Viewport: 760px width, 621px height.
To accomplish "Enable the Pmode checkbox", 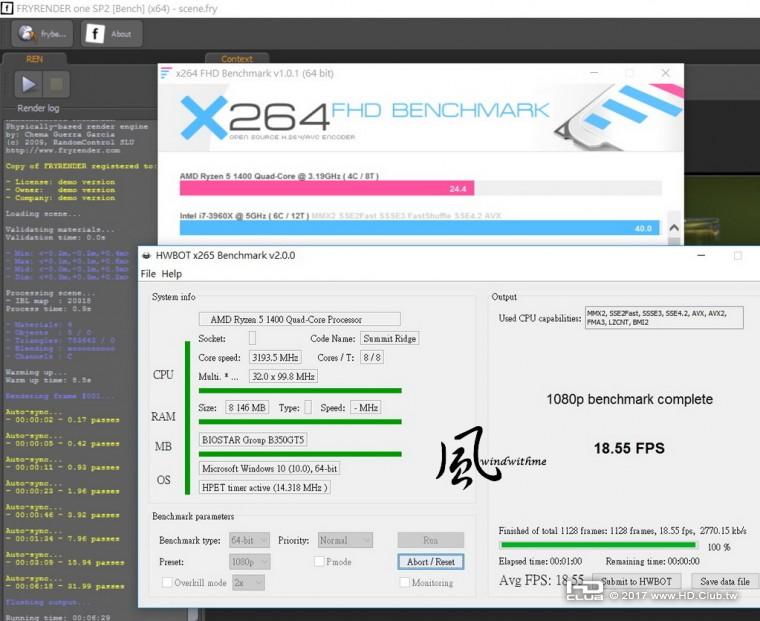I will click(x=320, y=562).
